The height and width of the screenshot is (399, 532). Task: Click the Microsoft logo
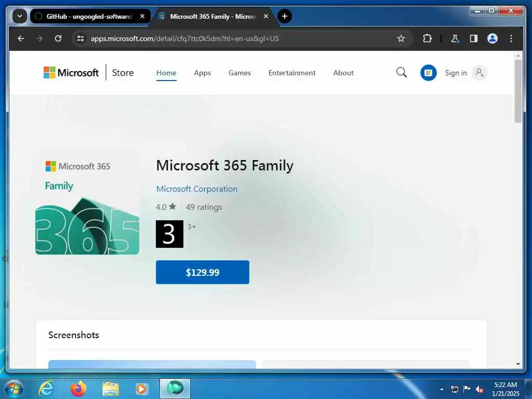point(71,73)
